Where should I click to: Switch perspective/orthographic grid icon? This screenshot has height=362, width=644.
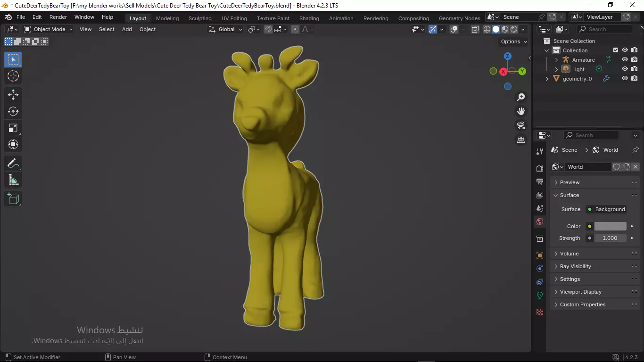[521, 140]
